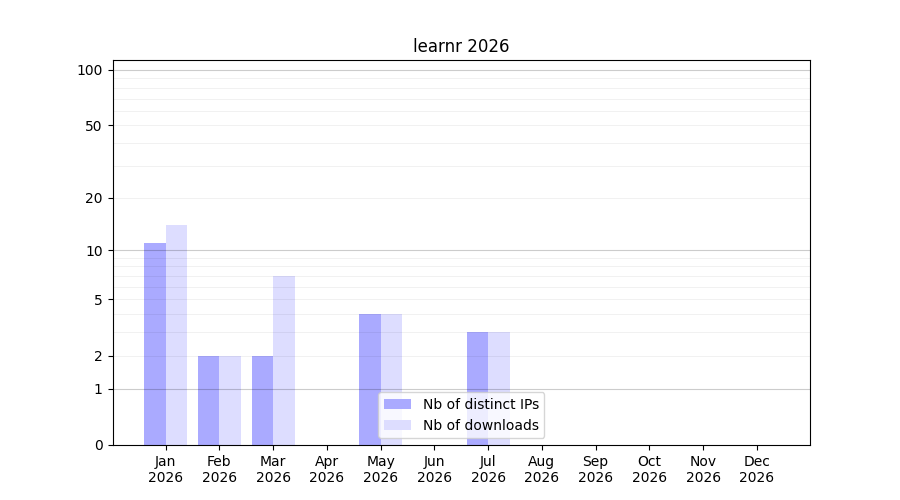900x500 pixels.
Task: Click the y-axis tick label '10'
Action: 94,251
